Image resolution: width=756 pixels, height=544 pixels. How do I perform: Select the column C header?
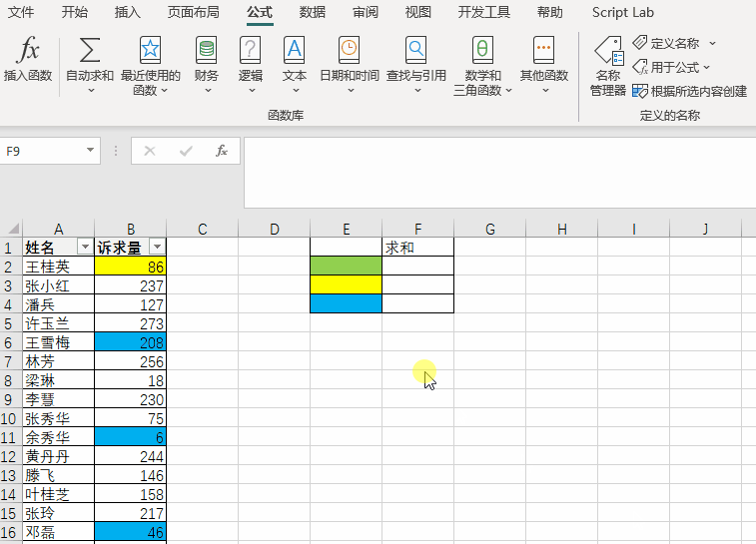pos(203,229)
